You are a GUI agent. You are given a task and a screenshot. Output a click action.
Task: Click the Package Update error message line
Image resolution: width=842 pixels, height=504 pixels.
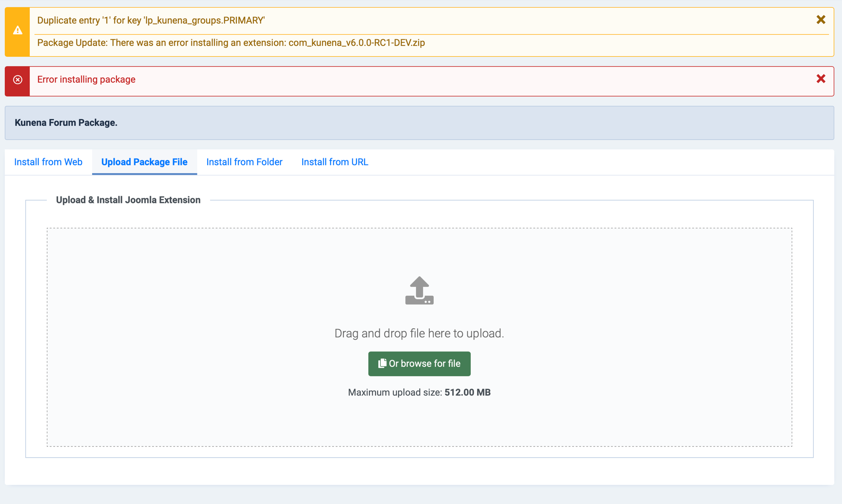231,43
